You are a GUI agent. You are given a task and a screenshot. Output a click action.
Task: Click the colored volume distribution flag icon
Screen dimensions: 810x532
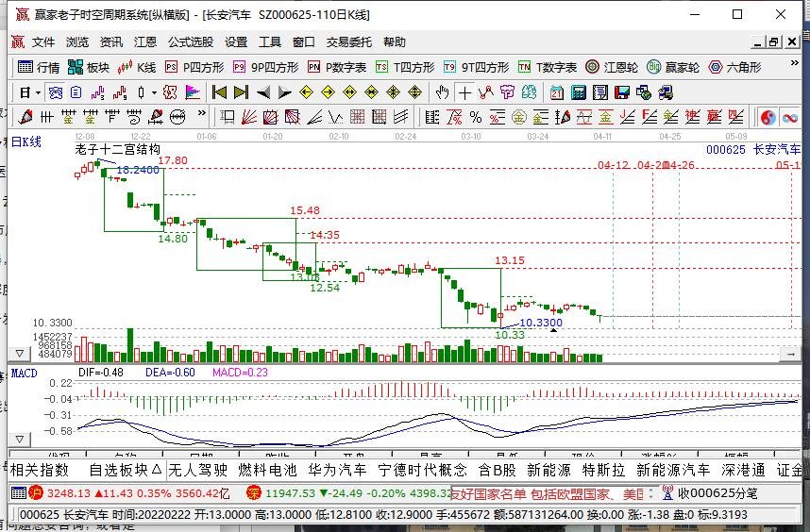pos(193,92)
